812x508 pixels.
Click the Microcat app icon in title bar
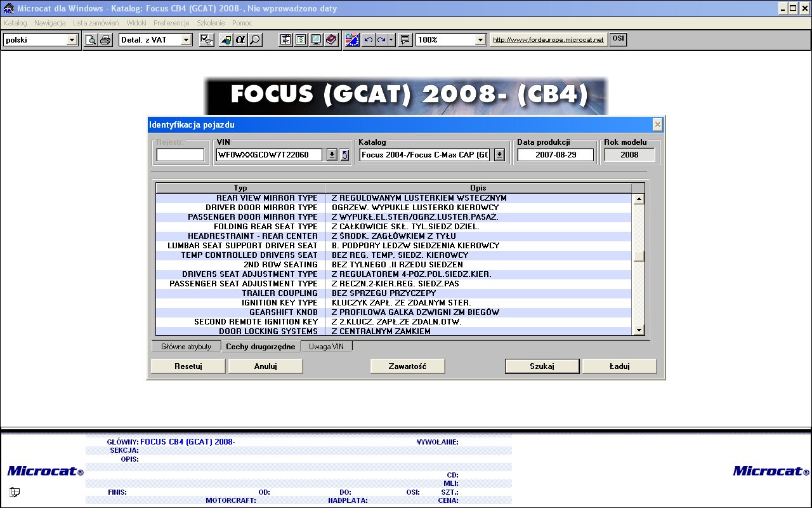click(9, 8)
